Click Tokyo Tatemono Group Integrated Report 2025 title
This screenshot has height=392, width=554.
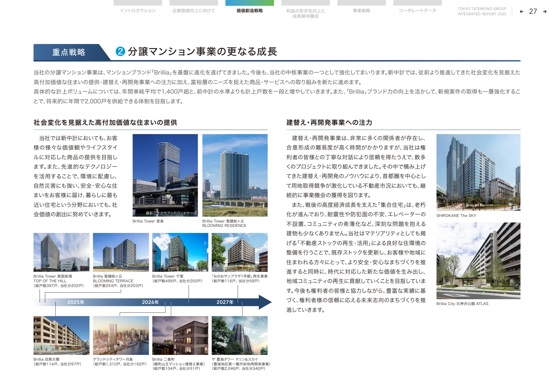pyautogui.click(x=482, y=11)
